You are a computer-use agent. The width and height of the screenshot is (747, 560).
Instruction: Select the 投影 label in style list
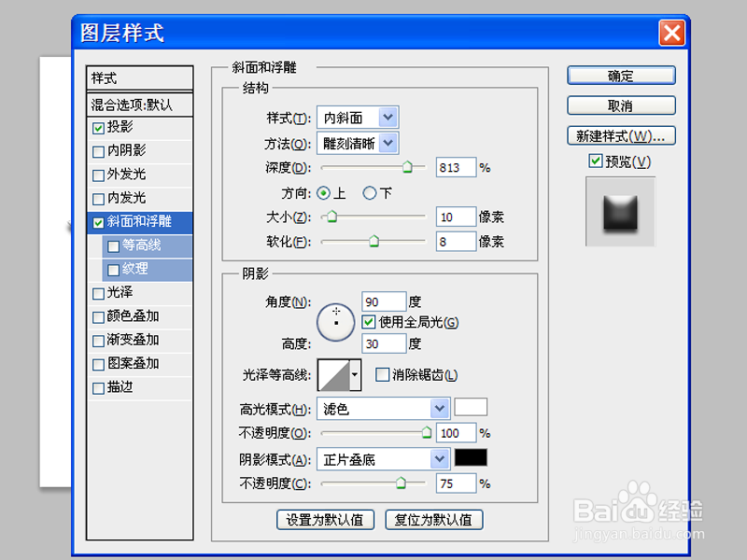pyautogui.click(x=120, y=127)
